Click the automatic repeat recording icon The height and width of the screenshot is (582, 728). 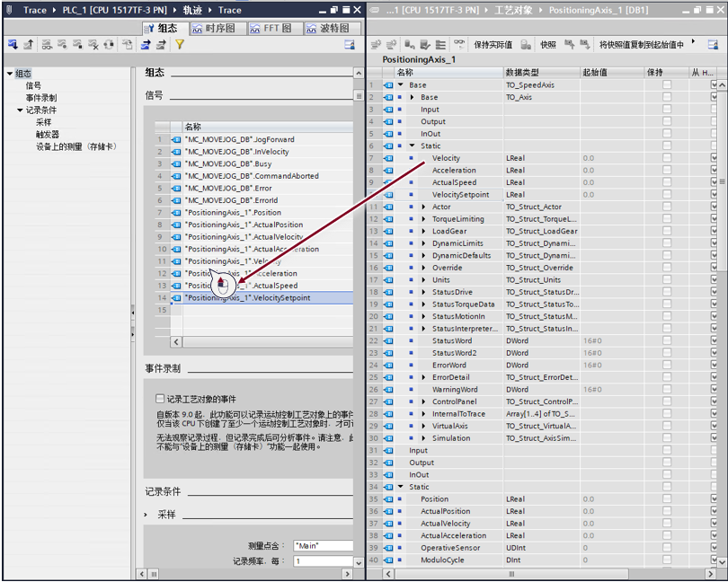pos(109,45)
